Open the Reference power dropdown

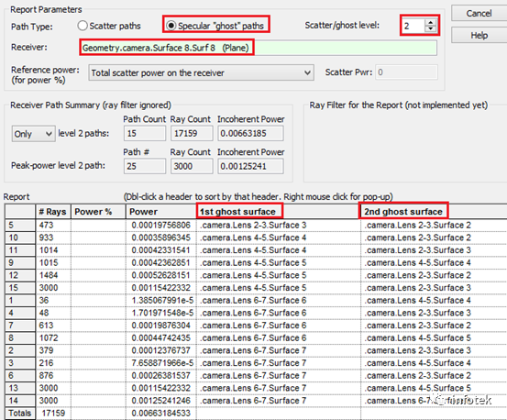click(201, 72)
